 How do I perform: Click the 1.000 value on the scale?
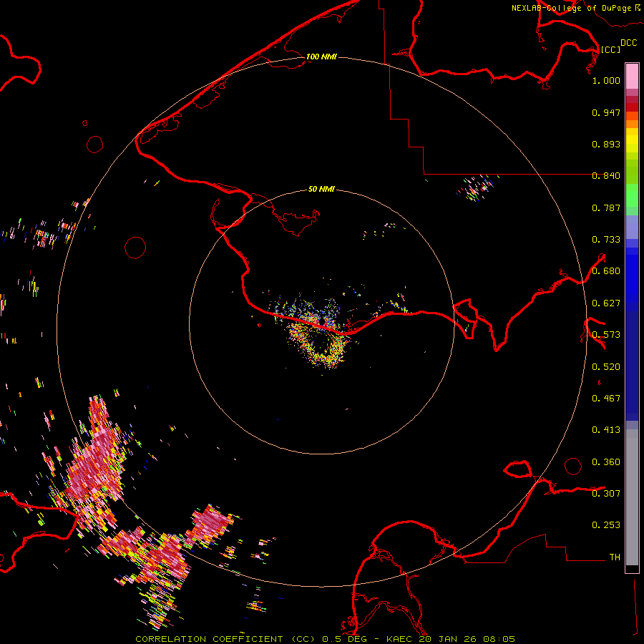click(606, 81)
